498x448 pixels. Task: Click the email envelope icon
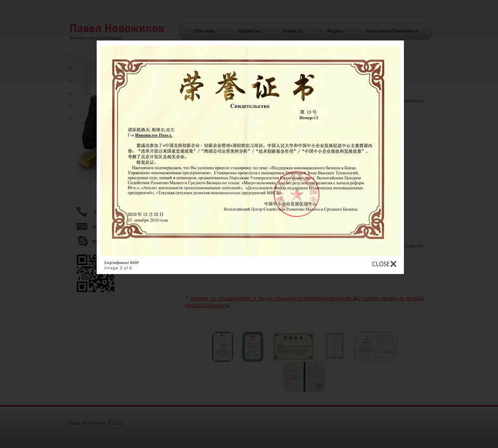(x=82, y=226)
